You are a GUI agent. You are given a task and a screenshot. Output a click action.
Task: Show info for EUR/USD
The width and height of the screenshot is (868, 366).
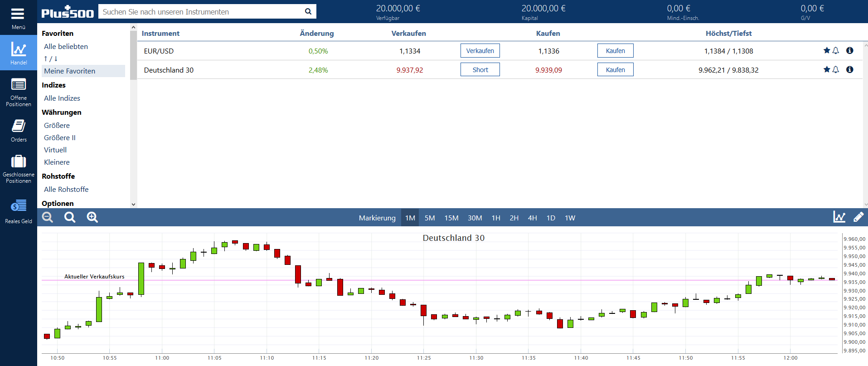coord(850,50)
